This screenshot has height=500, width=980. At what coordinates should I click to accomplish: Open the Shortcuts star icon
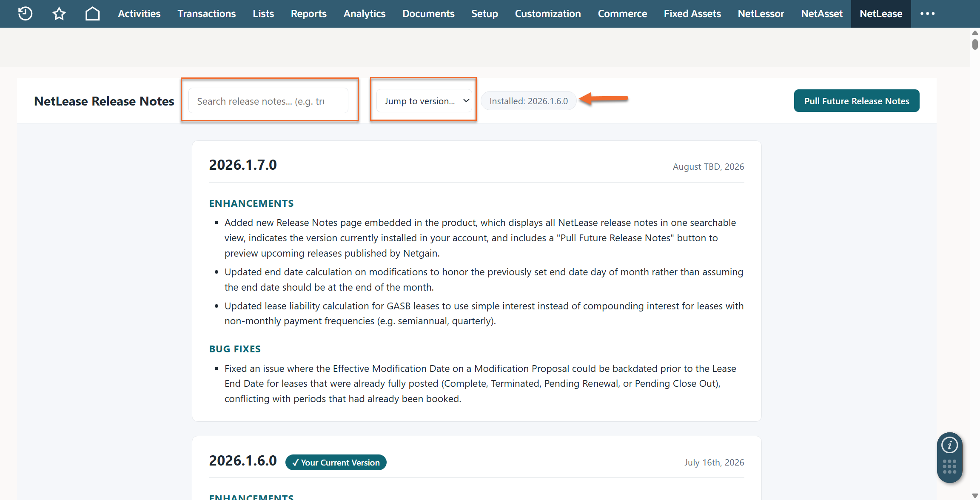pos(59,14)
